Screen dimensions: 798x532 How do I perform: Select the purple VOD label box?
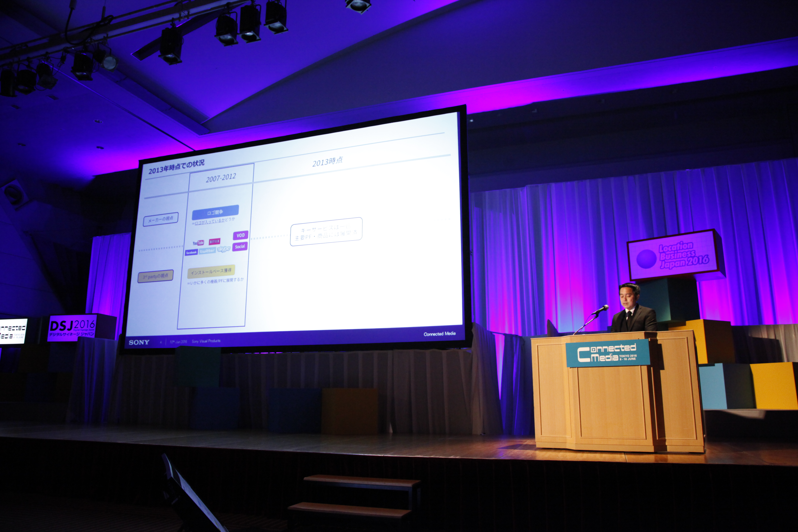pyautogui.click(x=240, y=235)
